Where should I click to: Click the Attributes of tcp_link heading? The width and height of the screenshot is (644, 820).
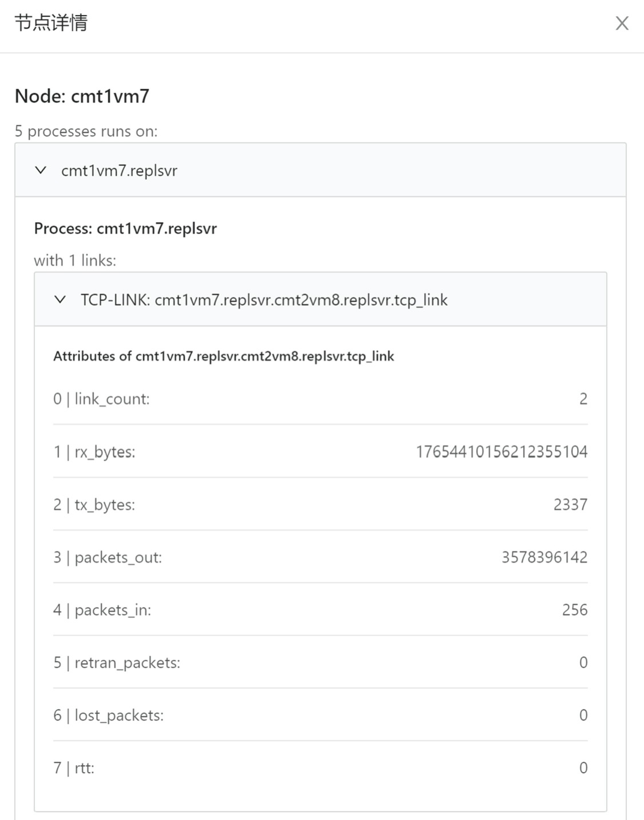(x=223, y=356)
